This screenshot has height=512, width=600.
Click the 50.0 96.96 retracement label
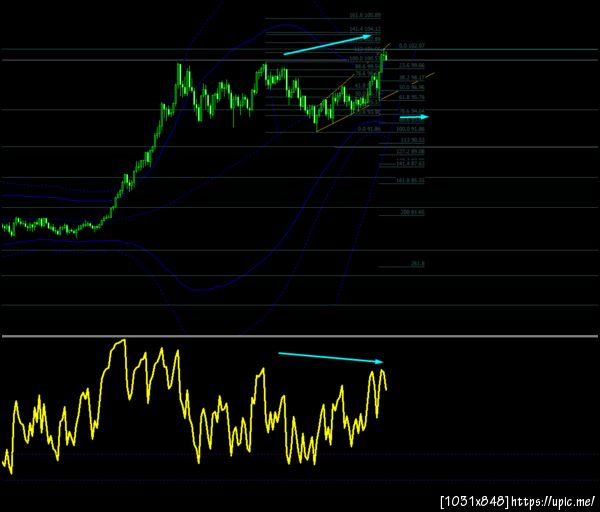412,87
